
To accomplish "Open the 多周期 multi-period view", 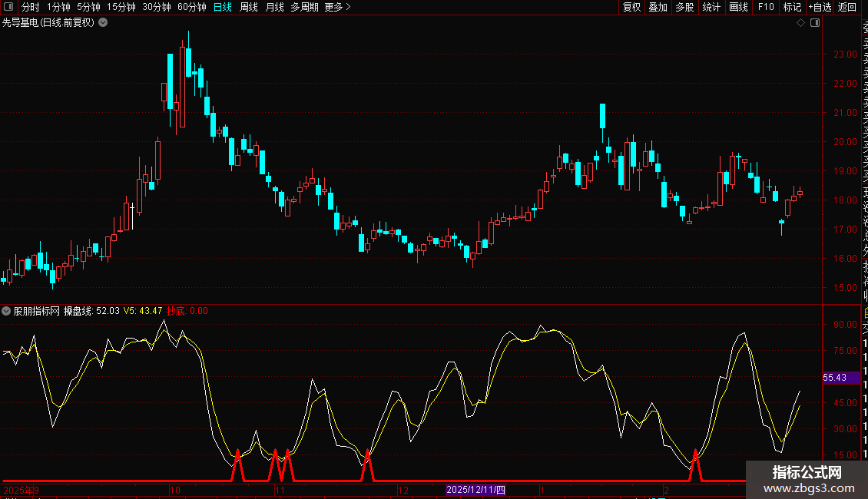I will 304,7.
